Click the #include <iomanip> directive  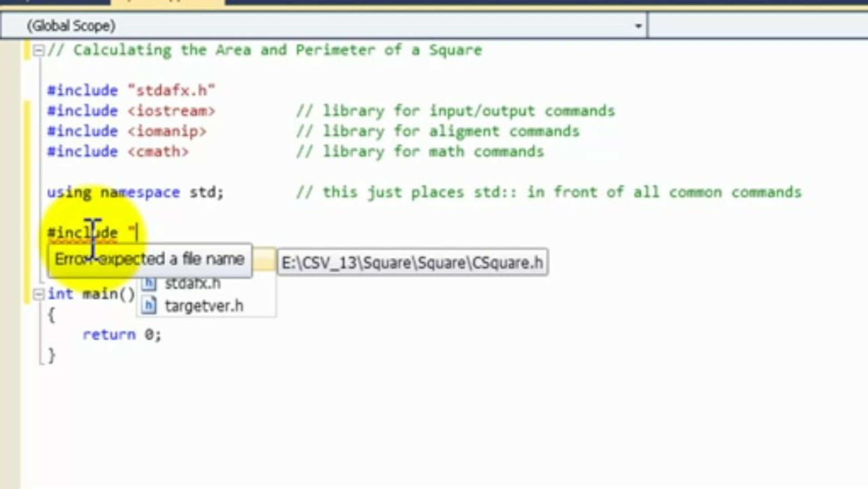[x=127, y=131]
